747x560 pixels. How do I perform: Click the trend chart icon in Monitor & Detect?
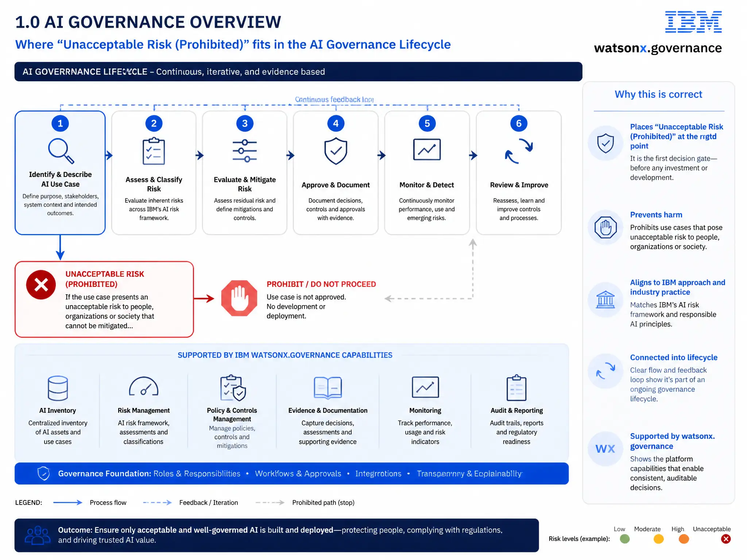click(427, 149)
